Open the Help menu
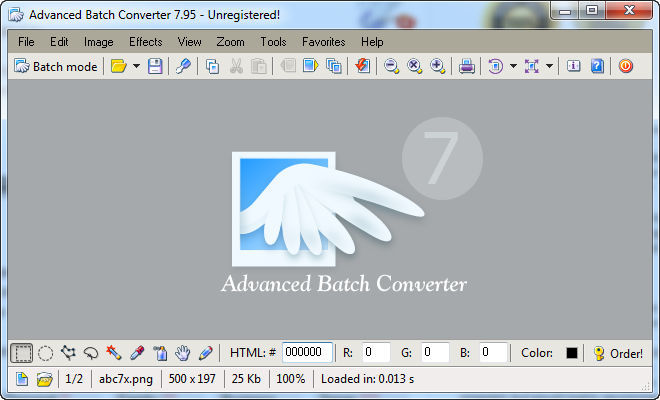The image size is (660, 400). [x=372, y=42]
